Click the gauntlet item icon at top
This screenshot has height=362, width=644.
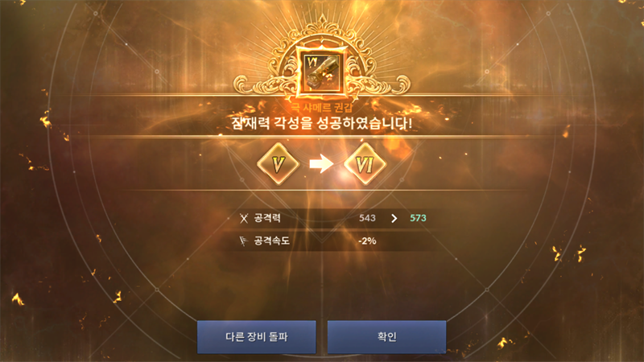coord(323,72)
